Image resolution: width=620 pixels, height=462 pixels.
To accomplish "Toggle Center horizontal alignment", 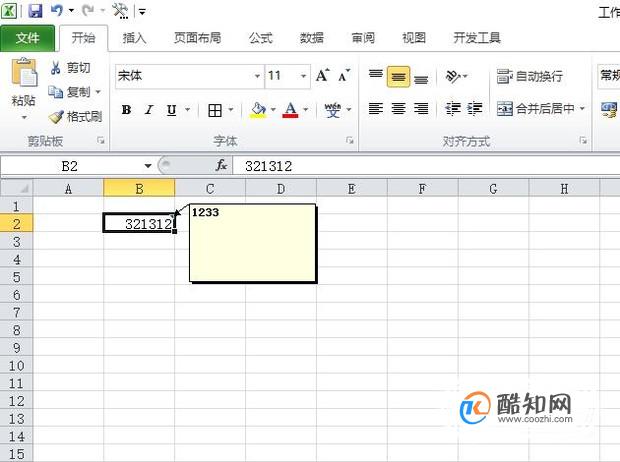I will click(x=398, y=108).
